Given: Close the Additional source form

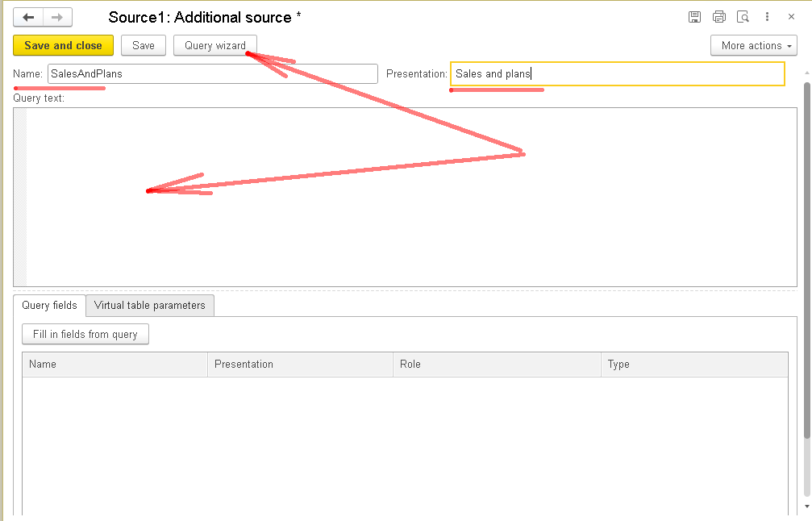Looking at the screenshot, I should coord(791,17).
